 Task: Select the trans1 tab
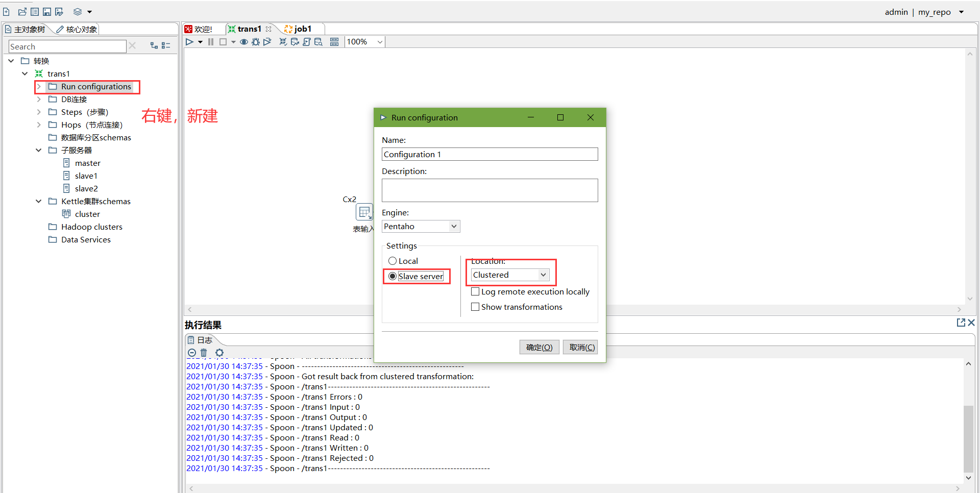pos(246,29)
